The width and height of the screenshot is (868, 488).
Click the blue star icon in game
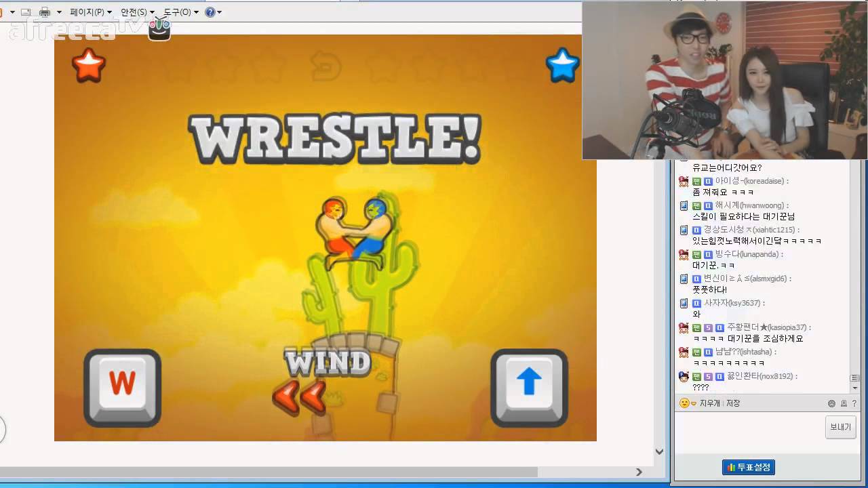[x=562, y=66]
